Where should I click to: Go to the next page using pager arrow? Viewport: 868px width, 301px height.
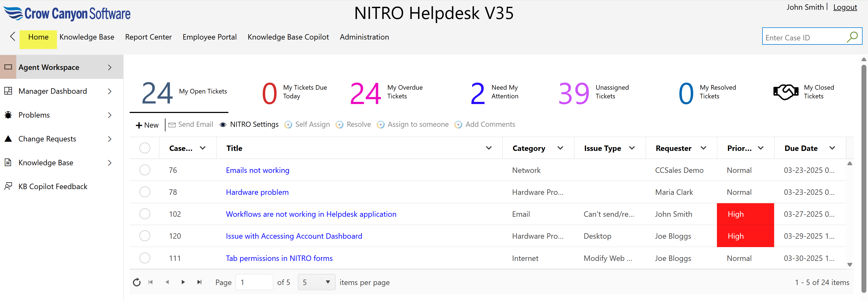pos(183,282)
